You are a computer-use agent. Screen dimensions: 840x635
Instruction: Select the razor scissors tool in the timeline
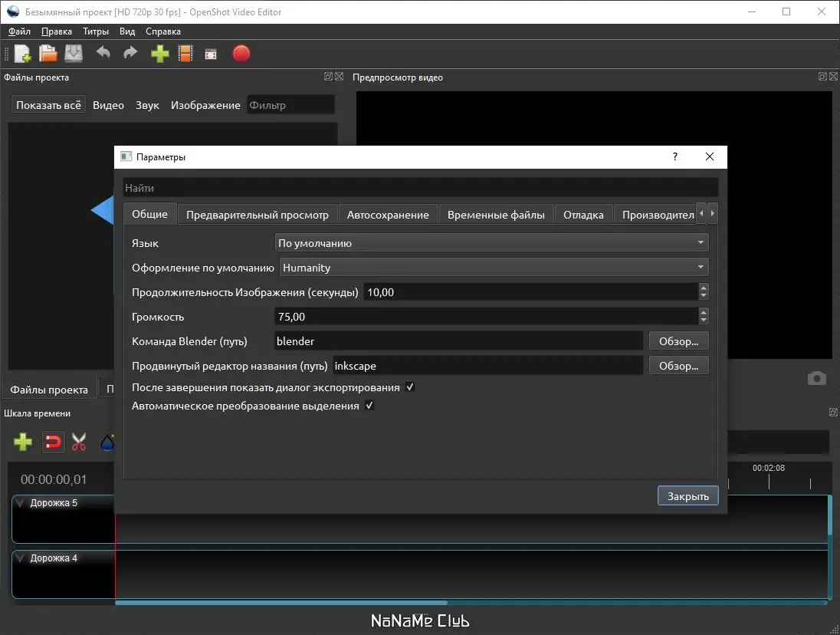tap(79, 442)
